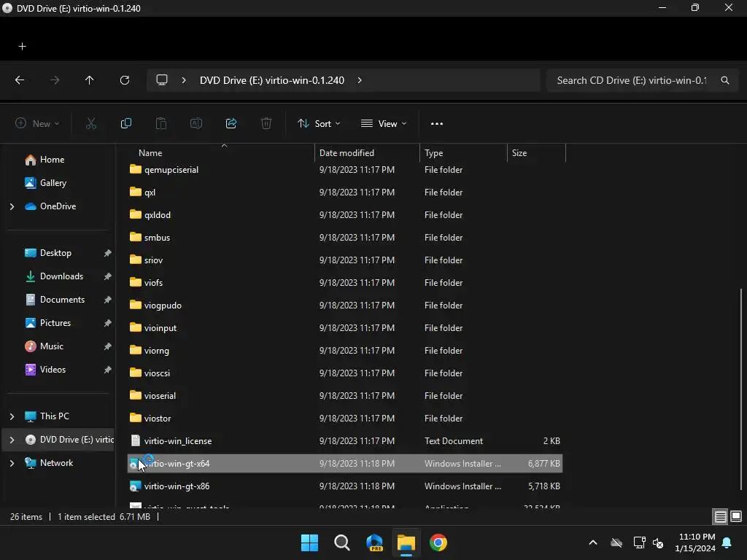Select the viofs folder

[x=345, y=283]
